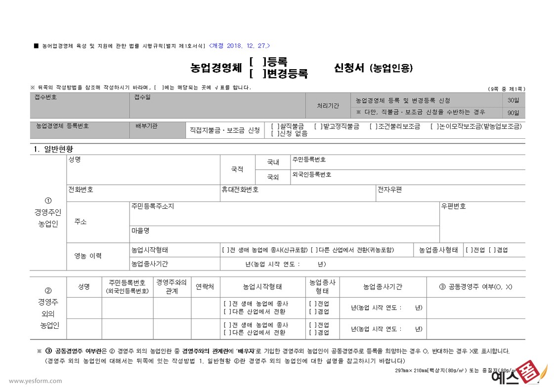Click the 마을명 field
Image resolution: width=555 pixels, height=392 pixels.
pyautogui.click(x=285, y=235)
